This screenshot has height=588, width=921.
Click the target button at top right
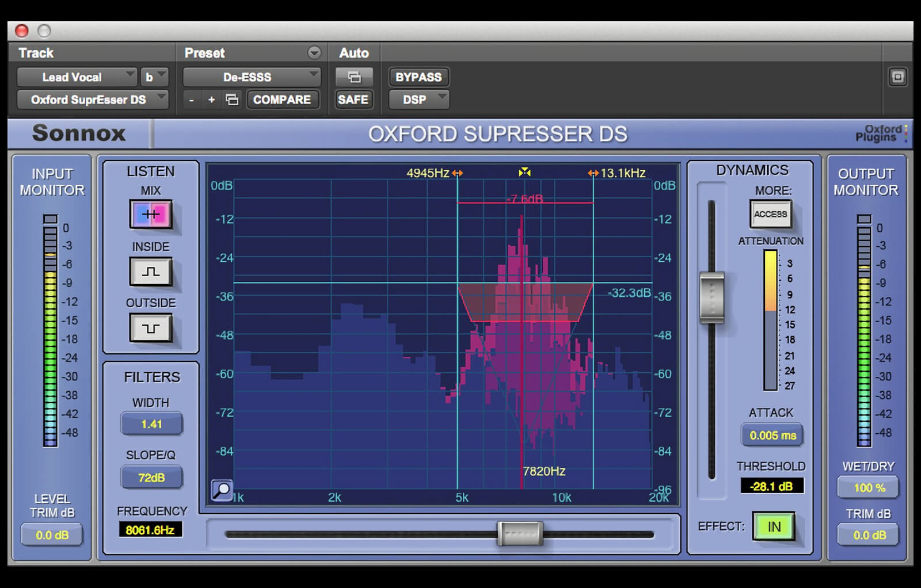click(897, 77)
